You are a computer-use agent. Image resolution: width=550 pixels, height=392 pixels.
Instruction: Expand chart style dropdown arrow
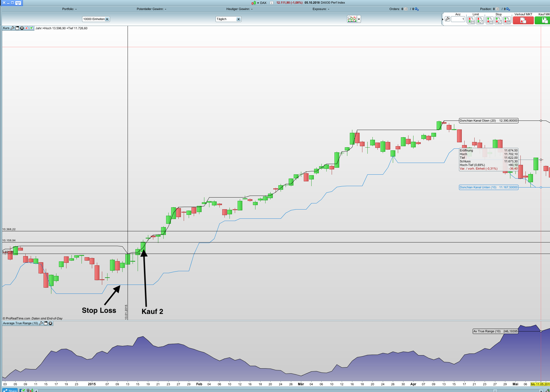pyautogui.click(x=359, y=19)
